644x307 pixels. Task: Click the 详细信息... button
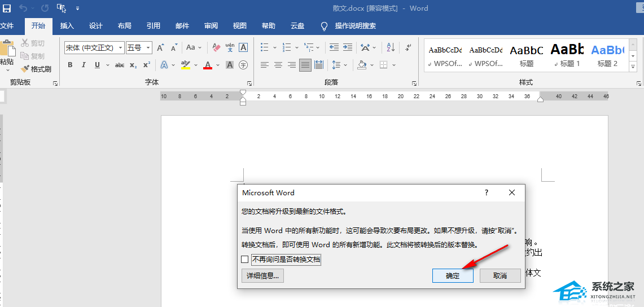click(262, 276)
